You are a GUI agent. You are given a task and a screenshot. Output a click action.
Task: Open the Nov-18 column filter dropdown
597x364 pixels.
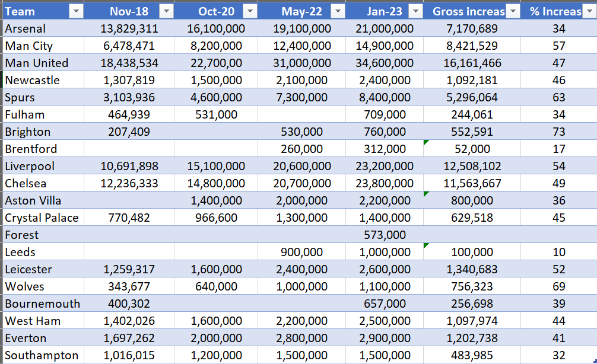pyautogui.click(x=166, y=11)
